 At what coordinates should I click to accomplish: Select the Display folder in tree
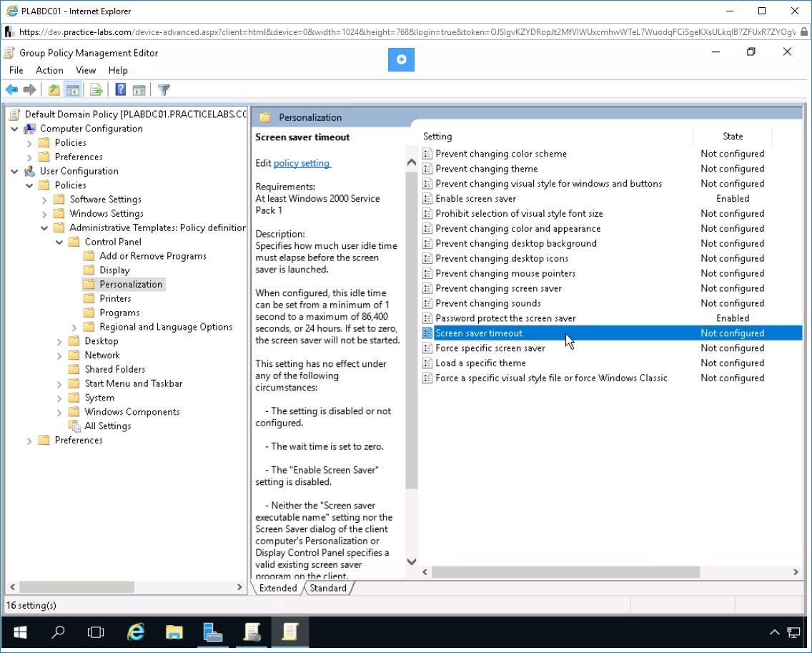[x=114, y=270]
